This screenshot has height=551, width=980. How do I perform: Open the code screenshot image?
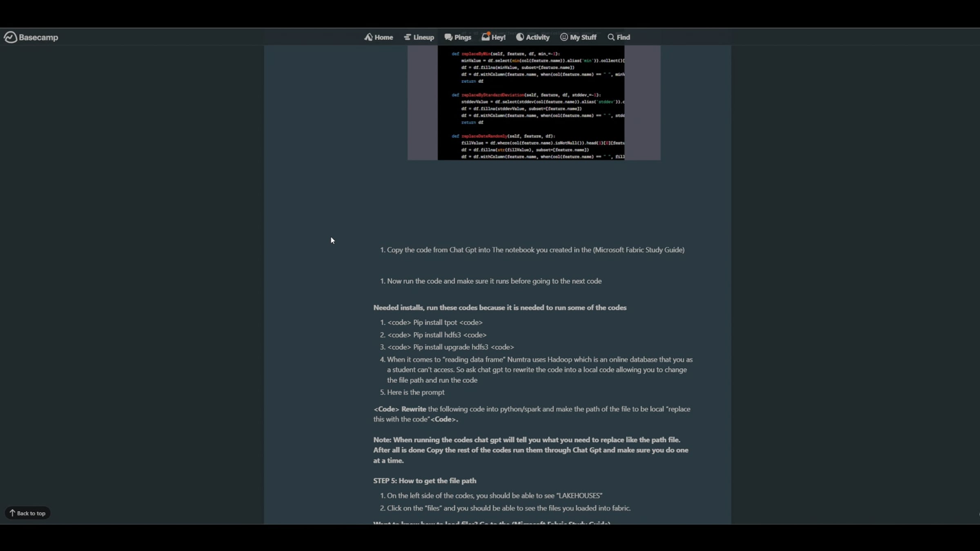[x=534, y=102]
